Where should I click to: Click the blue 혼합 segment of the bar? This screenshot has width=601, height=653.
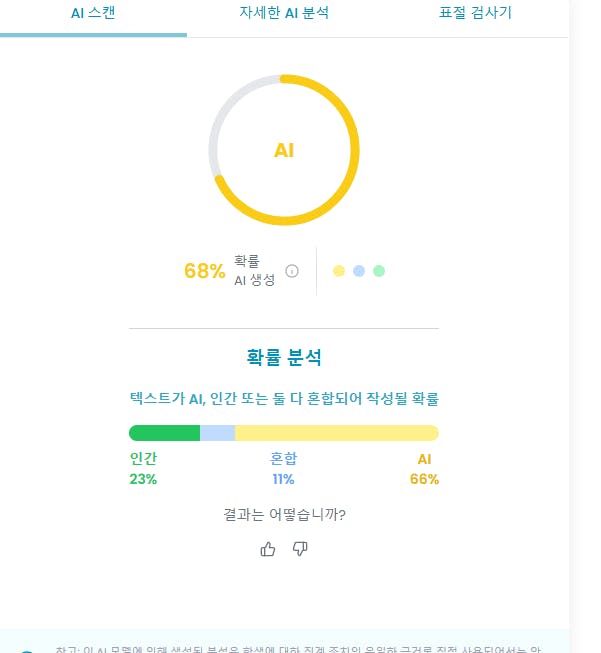(217, 433)
